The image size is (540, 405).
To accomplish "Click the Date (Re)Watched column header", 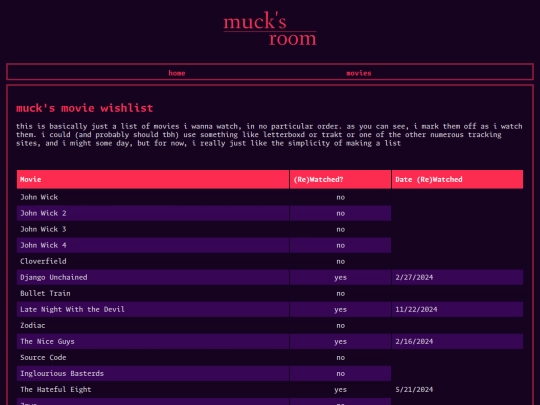I will [x=457, y=179].
